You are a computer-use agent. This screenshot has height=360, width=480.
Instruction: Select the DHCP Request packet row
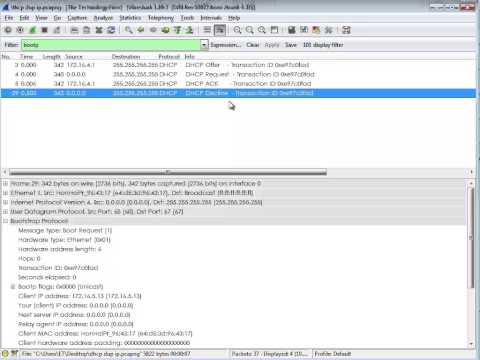tap(238, 74)
